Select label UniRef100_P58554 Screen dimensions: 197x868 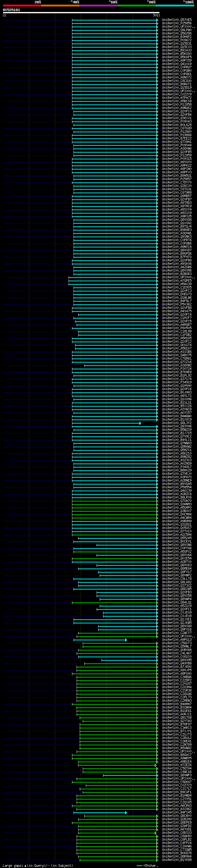coord(176,487)
